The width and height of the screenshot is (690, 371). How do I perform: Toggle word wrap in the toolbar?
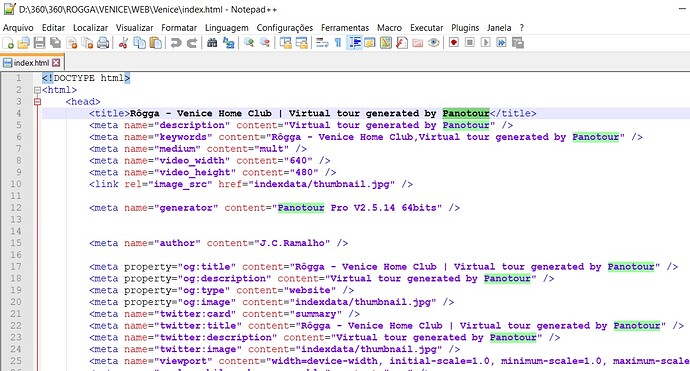click(x=322, y=43)
